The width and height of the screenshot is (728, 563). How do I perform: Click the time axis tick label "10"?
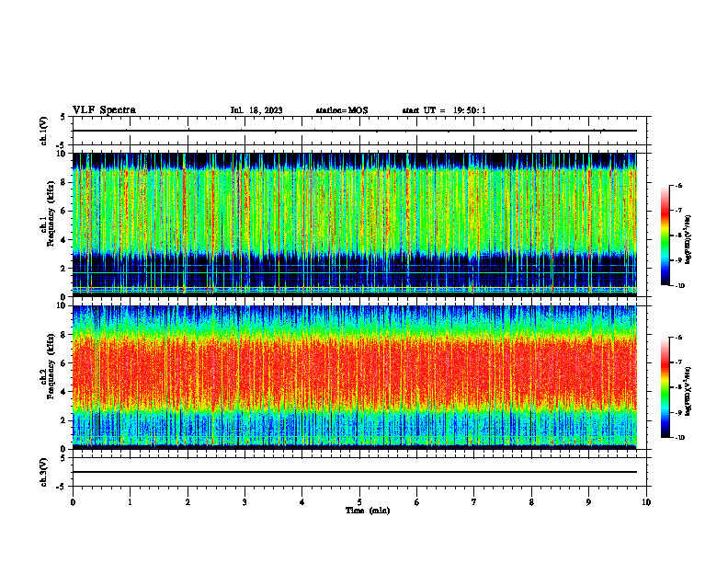[x=646, y=502]
